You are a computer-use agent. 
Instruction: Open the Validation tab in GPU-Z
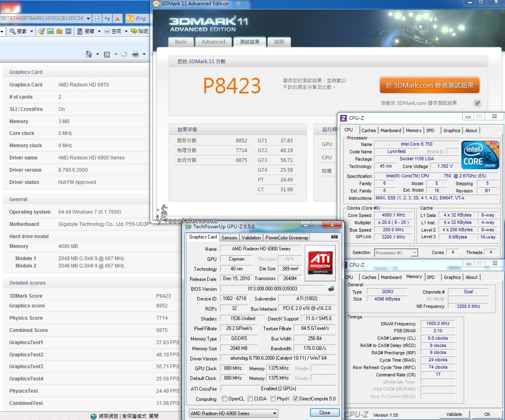pyautogui.click(x=251, y=237)
